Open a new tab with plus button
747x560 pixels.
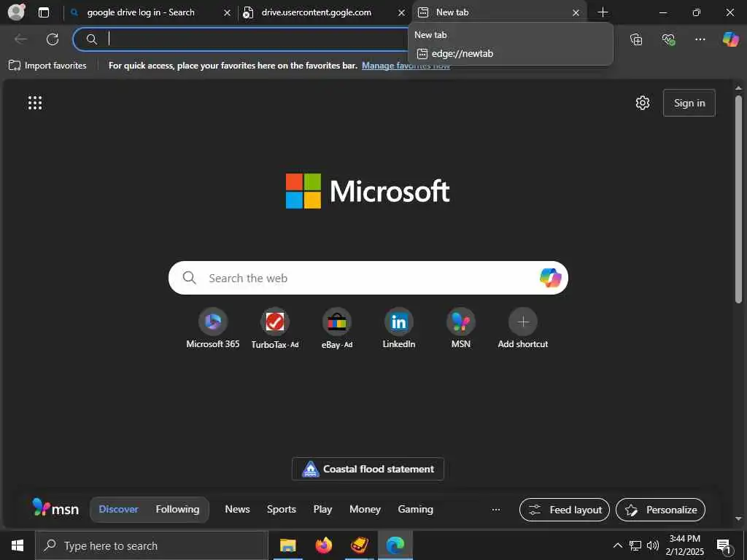603,12
